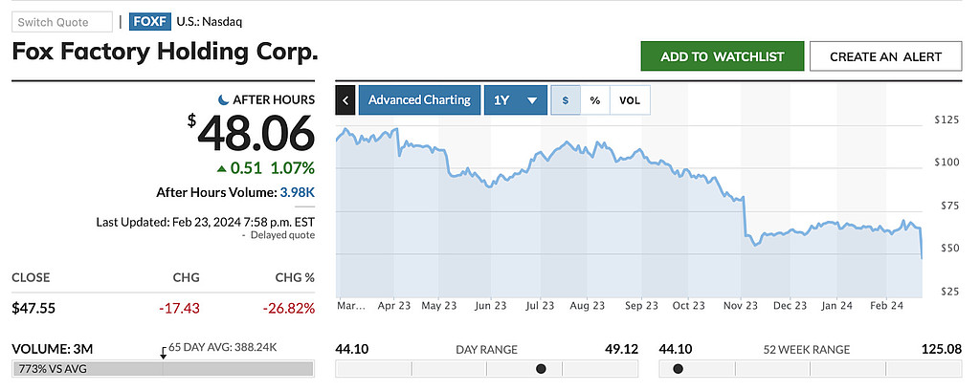The image size is (980, 391).
Task: Click the green up-triangle change indicator
Action: tap(222, 168)
